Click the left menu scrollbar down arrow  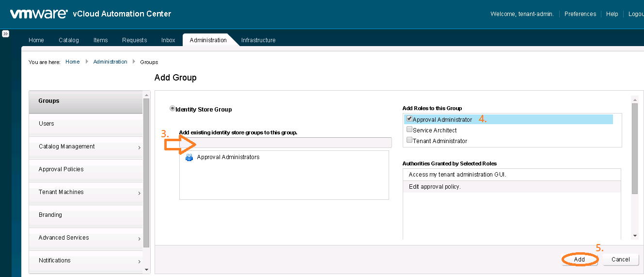[x=146, y=269]
